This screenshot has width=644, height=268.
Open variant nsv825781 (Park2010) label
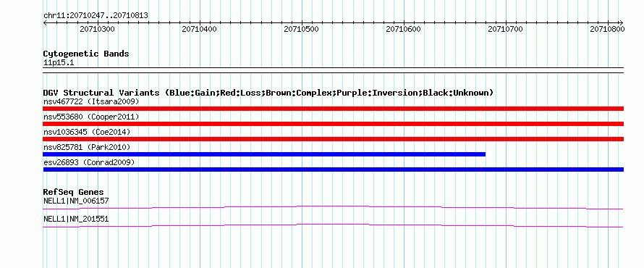tap(87, 147)
